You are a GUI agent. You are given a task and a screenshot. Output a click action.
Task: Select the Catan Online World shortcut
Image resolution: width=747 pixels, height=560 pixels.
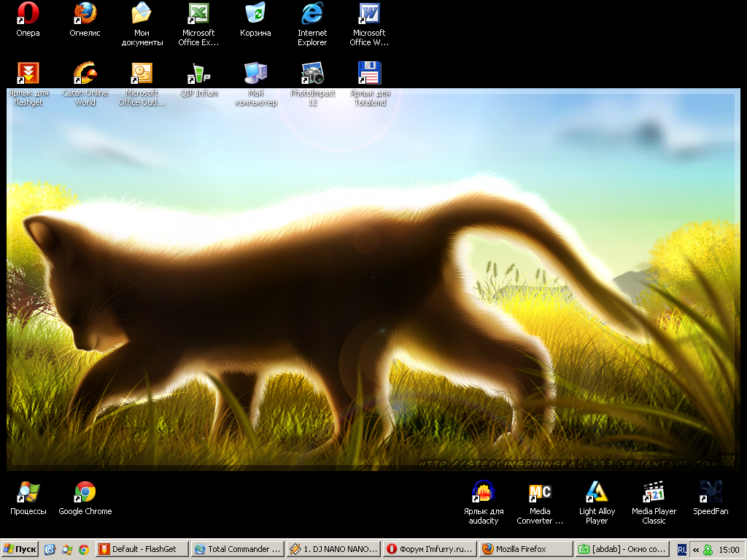(85, 74)
